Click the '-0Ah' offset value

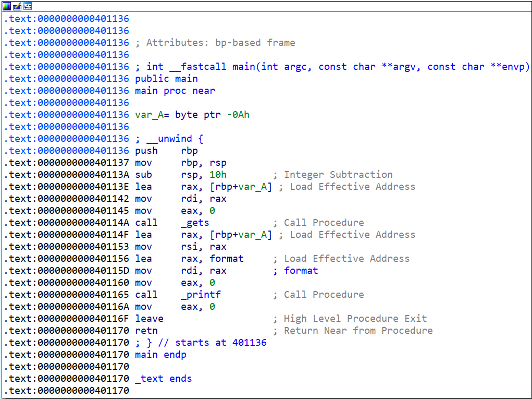238,115
